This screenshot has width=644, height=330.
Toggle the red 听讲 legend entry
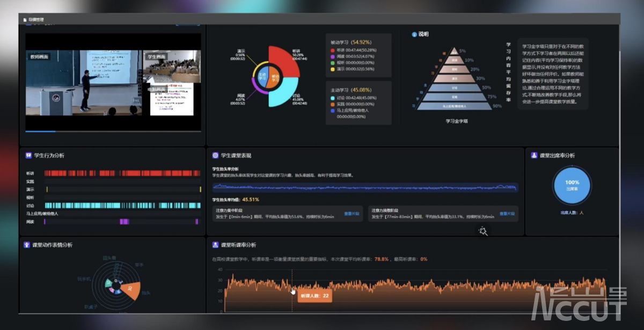click(x=333, y=50)
